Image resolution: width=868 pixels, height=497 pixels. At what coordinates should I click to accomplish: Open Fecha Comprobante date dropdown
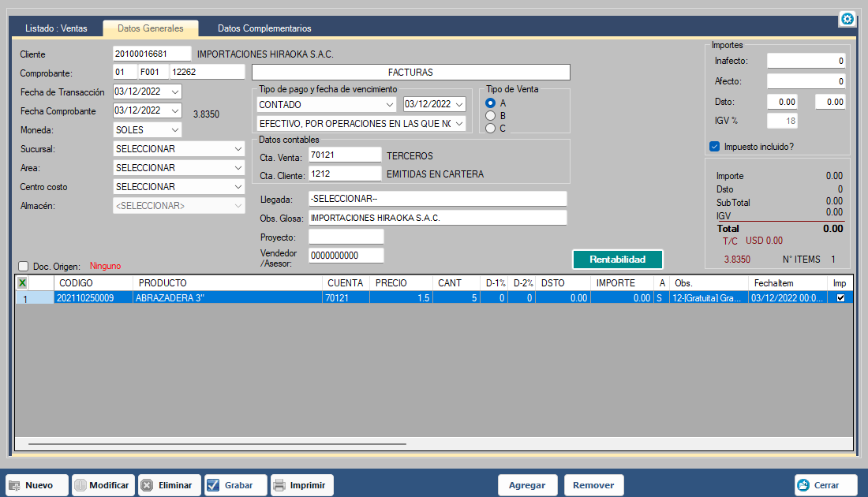pos(175,110)
